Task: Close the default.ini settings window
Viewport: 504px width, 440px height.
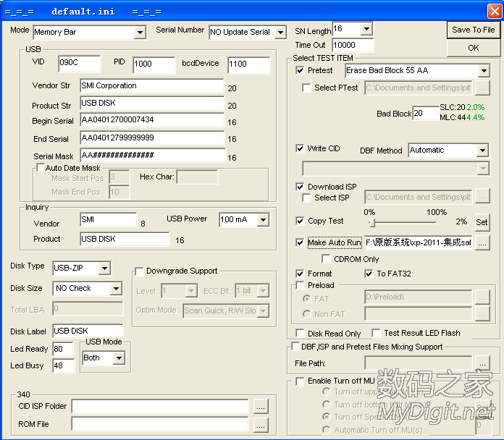Action: (x=495, y=12)
